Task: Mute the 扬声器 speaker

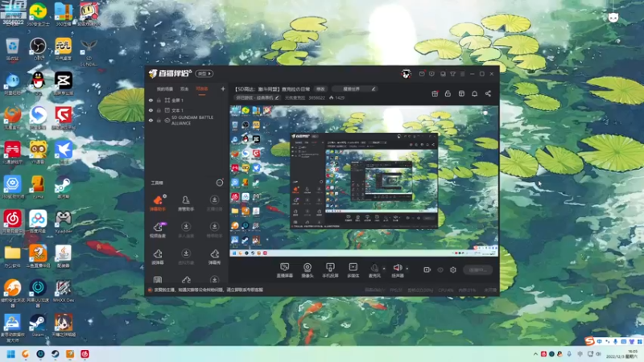Action: 397,270
